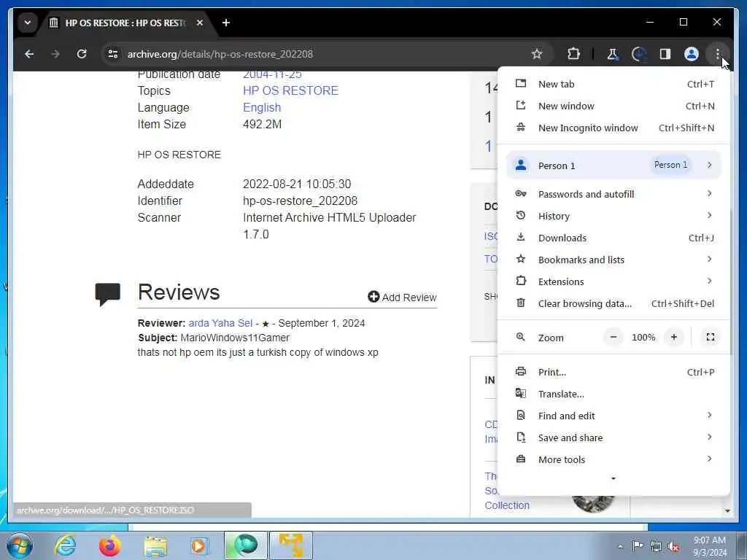Image resolution: width=747 pixels, height=560 pixels.
Task: Expand the History submenu
Action: tap(614, 216)
